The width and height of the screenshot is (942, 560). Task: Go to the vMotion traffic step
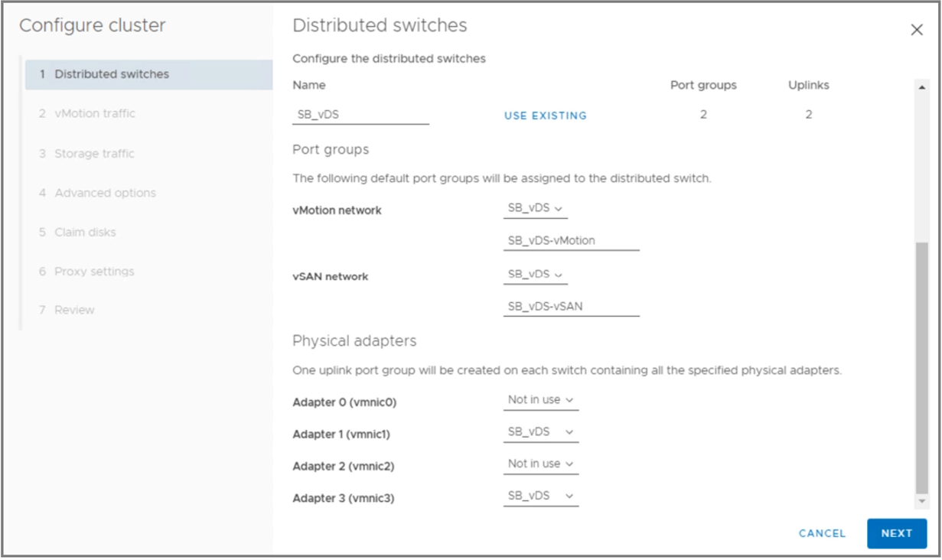tap(94, 113)
